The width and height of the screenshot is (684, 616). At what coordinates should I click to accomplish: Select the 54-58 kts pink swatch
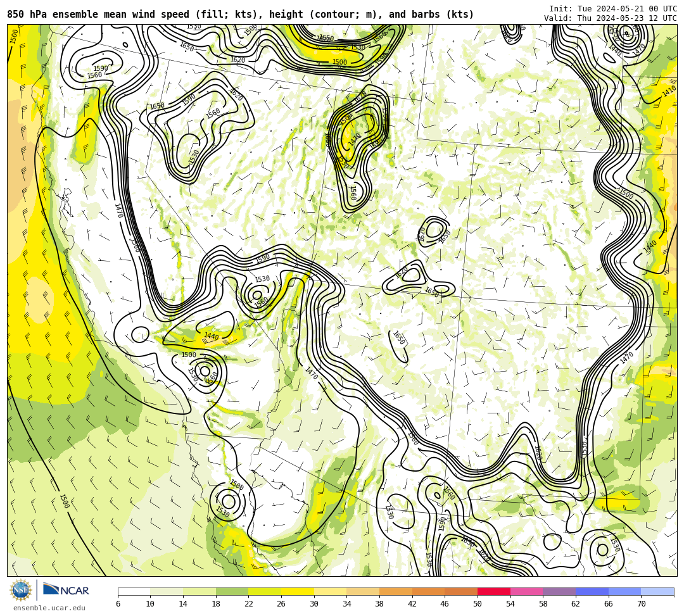point(526,591)
